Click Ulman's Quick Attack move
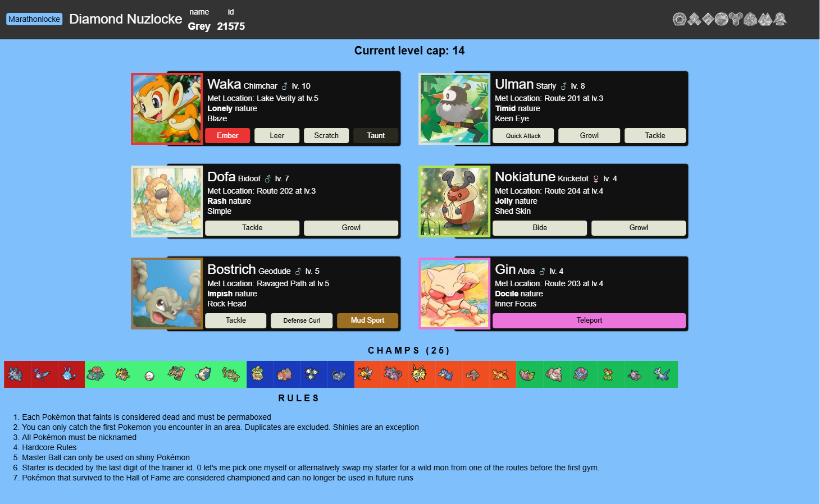The width and height of the screenshot is (820, 504). 523,135
